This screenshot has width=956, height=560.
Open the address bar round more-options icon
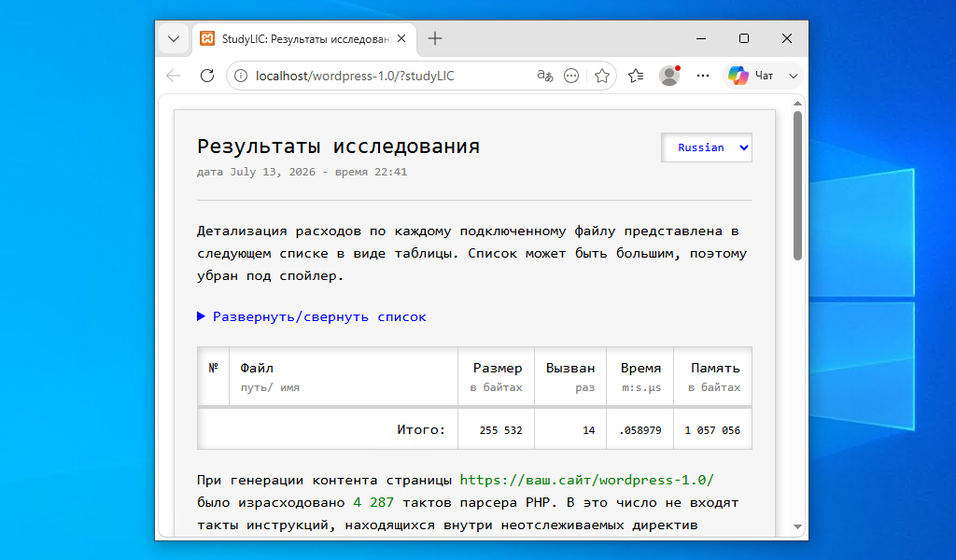click(x=571, y=76)
